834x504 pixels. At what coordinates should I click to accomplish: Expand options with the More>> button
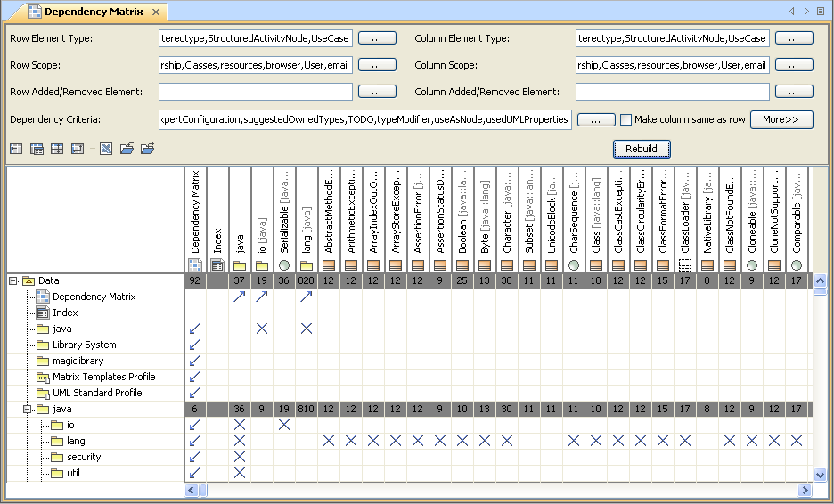click(x=781, y=119)
